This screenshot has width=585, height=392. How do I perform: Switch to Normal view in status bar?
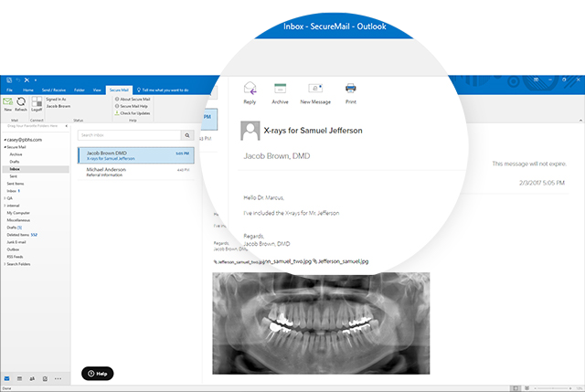pyautogui.click(x=516, y=388)
